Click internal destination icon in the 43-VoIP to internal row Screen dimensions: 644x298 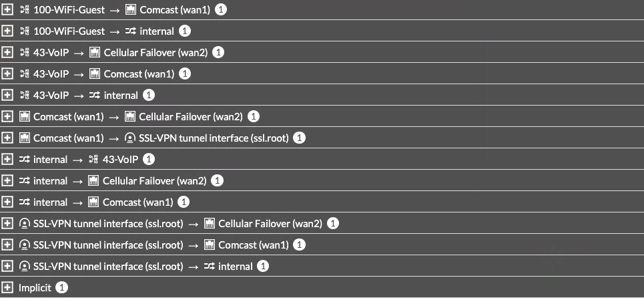[x=94, y=96]
